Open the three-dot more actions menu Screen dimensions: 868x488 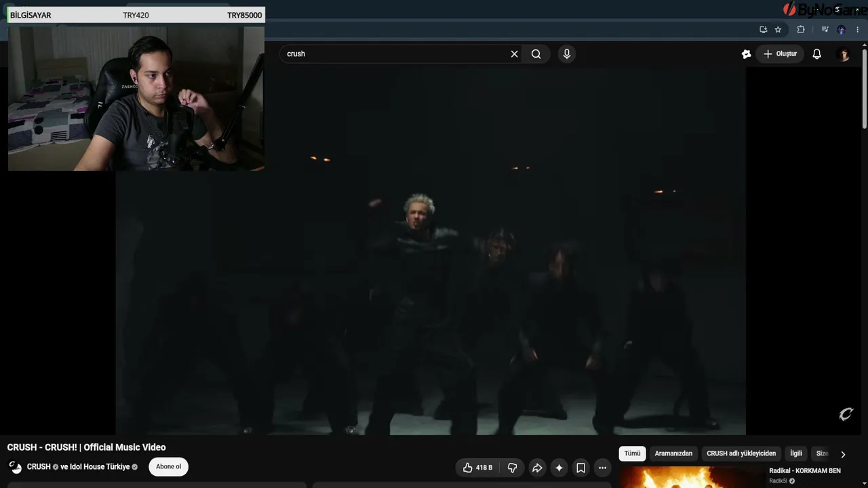[x=602, y=468]
